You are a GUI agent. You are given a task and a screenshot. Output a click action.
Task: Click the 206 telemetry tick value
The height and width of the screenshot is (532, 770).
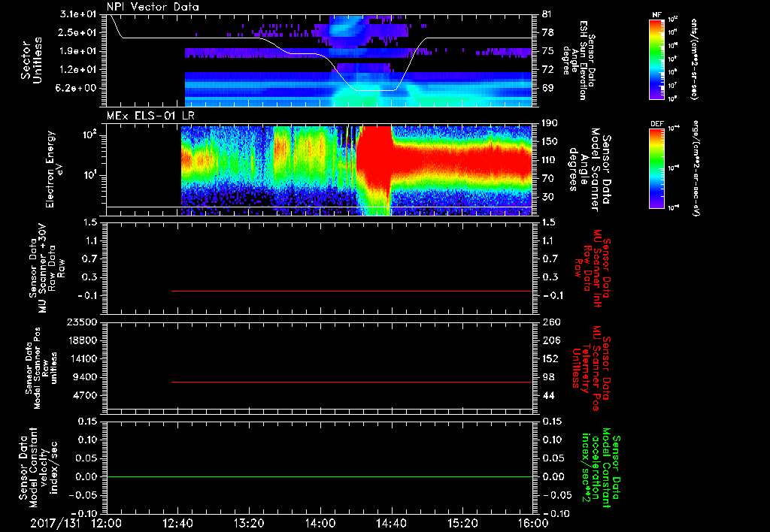[x=550, y=340]
